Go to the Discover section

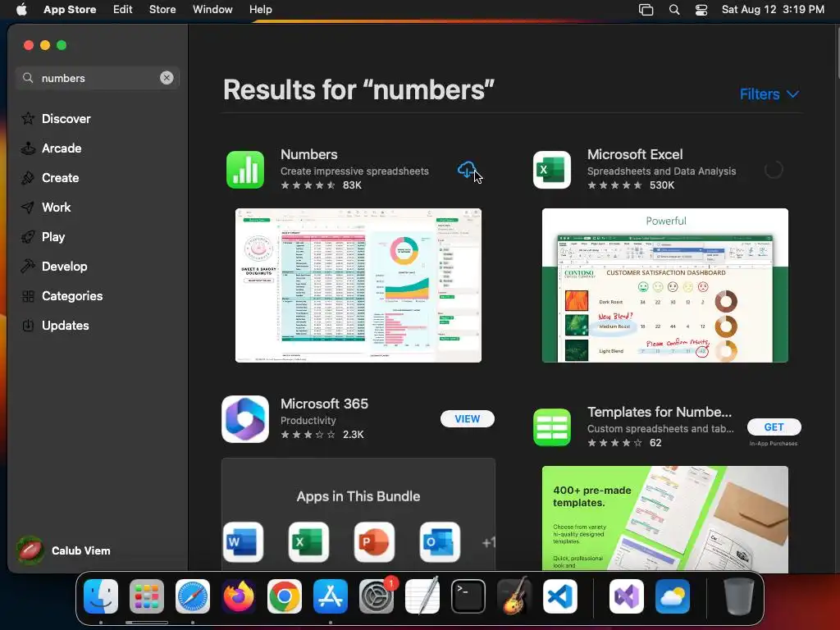[66, 118]
